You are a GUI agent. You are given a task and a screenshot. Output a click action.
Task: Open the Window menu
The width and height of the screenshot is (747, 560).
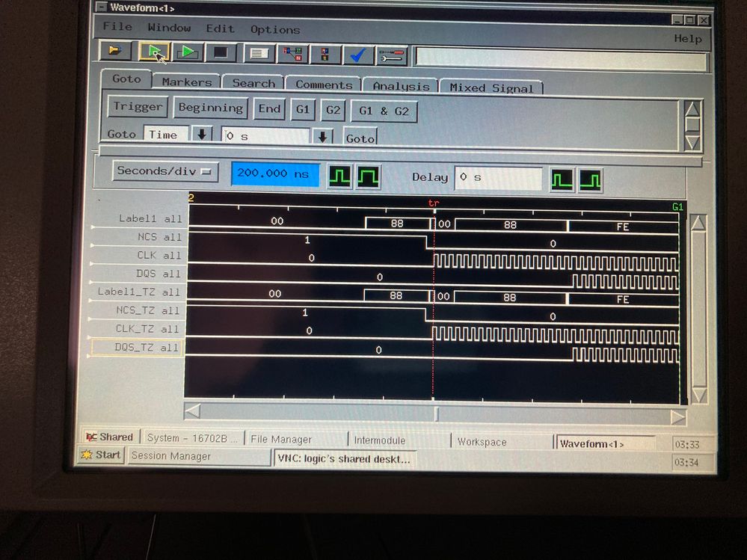169,28
